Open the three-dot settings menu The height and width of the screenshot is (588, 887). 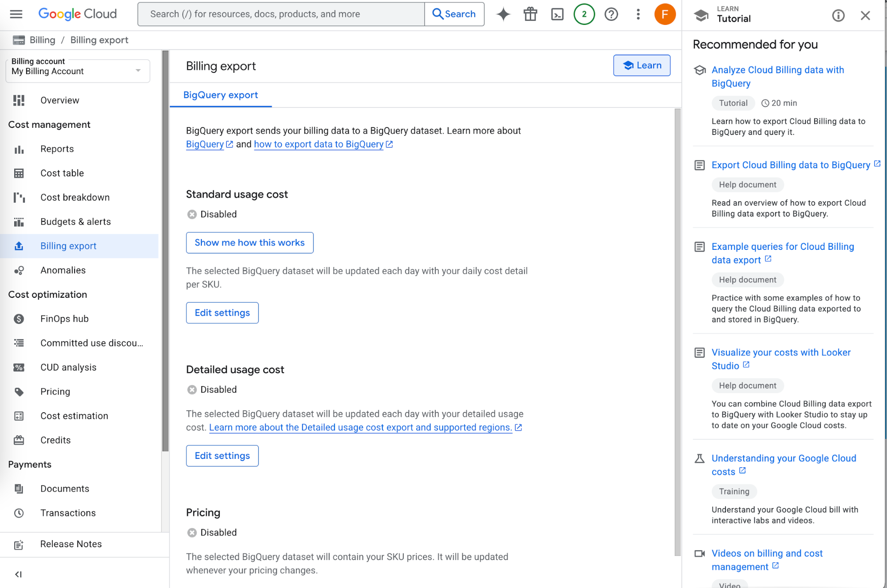point(638,14)
